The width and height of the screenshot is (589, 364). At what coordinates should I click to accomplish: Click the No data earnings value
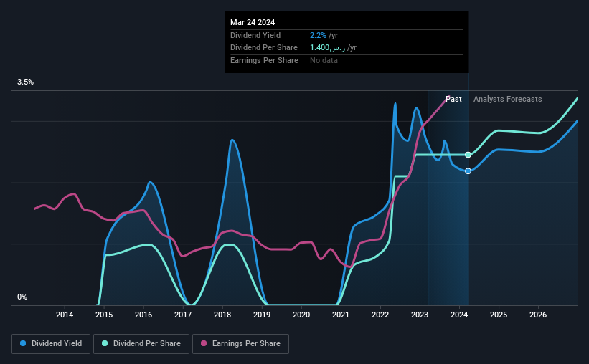[x=324, y=60]
